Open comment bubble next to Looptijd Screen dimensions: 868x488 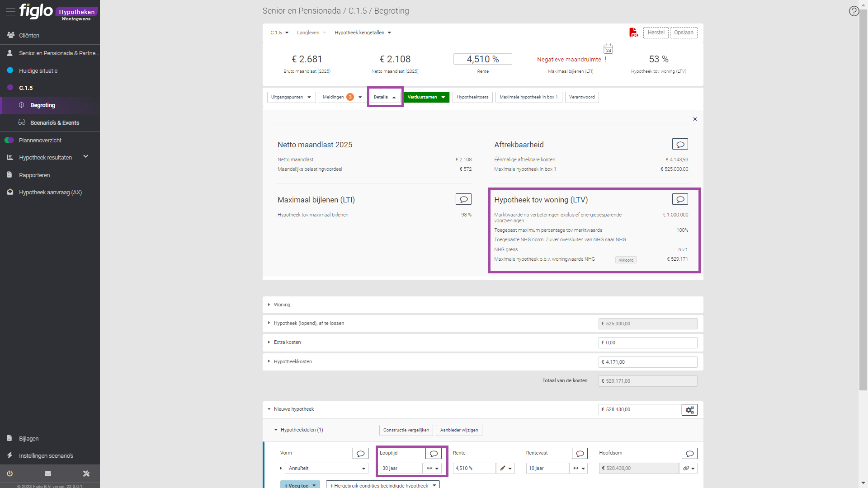434,453
